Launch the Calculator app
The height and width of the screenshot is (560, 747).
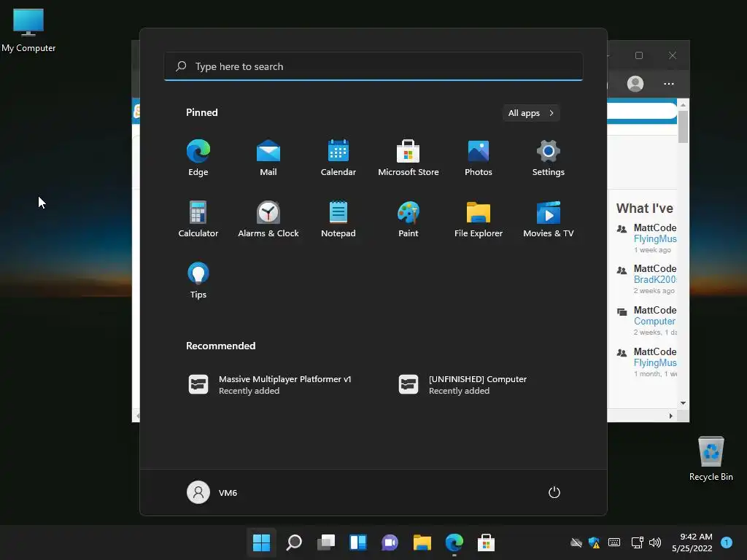pos(198,219)
